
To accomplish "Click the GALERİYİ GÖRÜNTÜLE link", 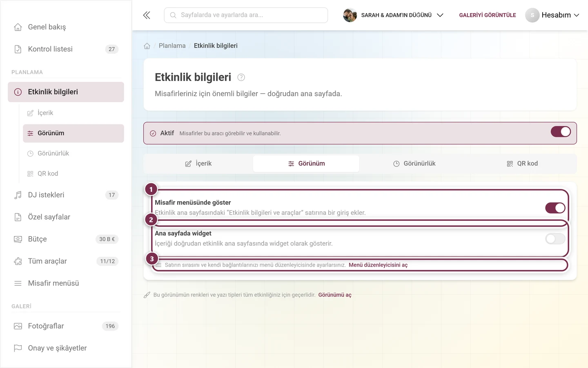I will click(488, 15).
